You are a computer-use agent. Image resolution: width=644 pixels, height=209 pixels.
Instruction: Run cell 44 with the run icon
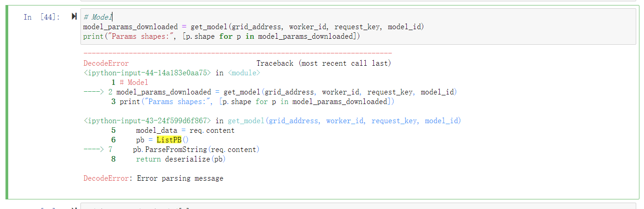74,17
